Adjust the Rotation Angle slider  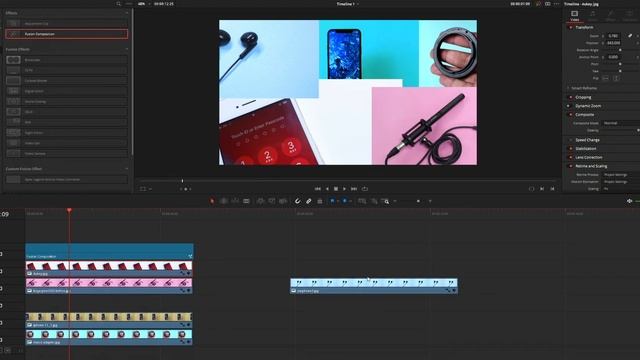[x=620, y=50]
